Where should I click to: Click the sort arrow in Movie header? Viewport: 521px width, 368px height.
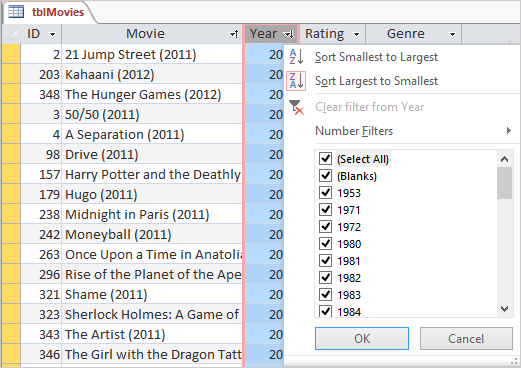coord(234,34)
